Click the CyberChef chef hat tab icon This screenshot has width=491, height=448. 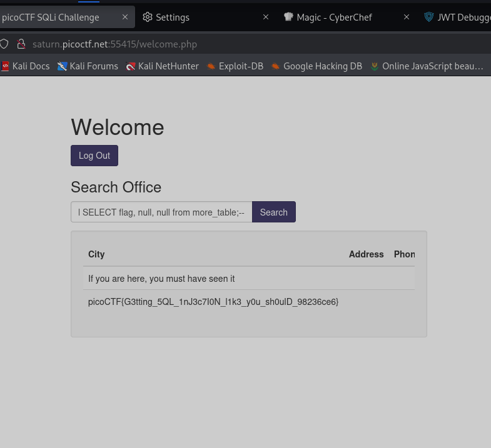click(288, 17)
